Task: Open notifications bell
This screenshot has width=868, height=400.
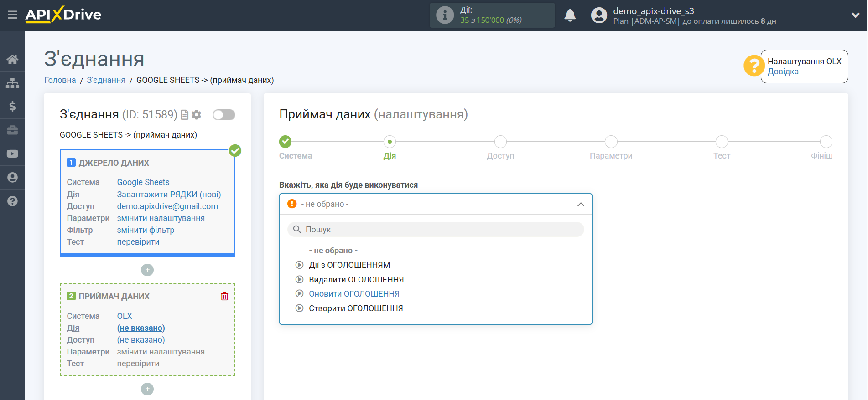Action: [x=570, y=15]
